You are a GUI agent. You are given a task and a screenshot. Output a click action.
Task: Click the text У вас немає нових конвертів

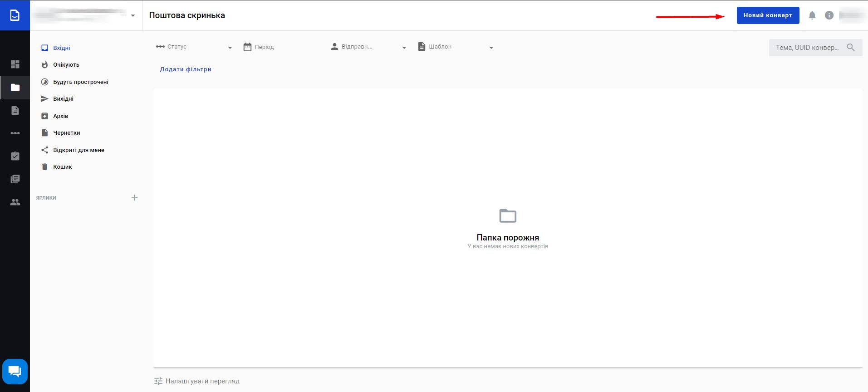tap(508, 246)
